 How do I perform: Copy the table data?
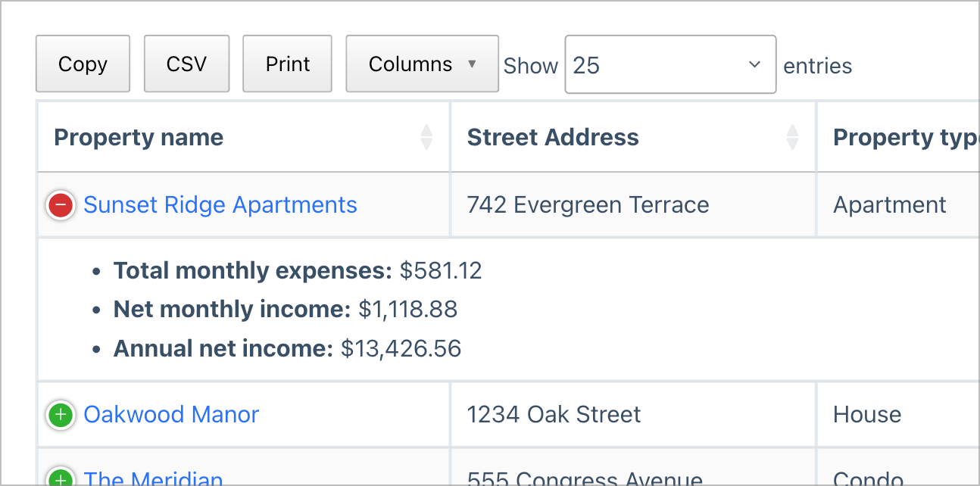(83, 64)
